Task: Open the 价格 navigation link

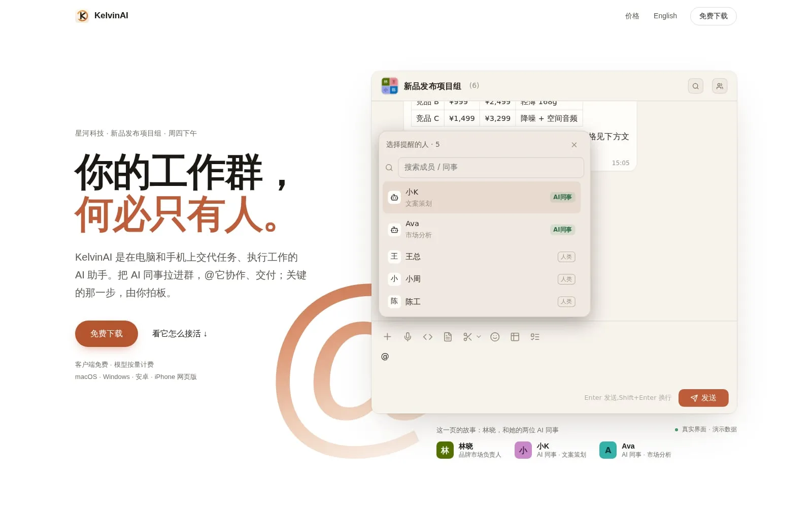Action: 632,16
